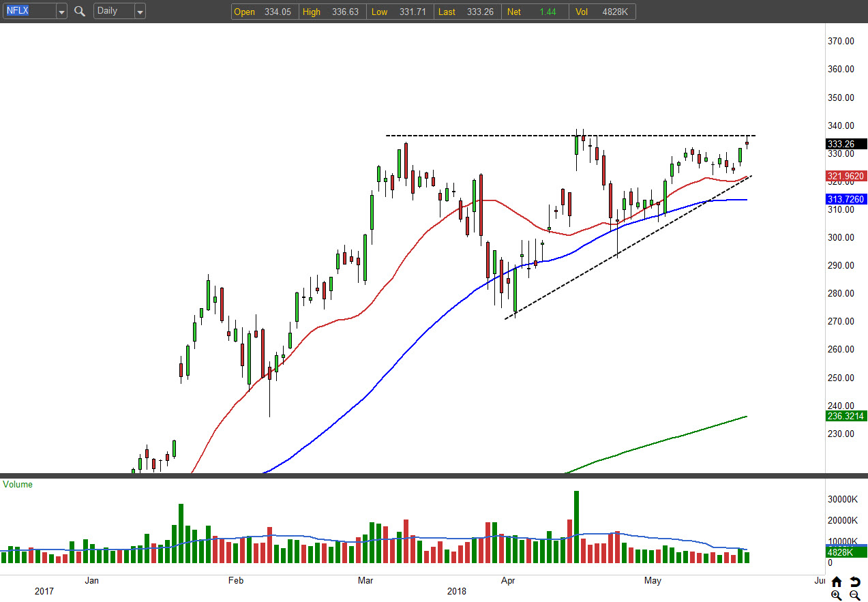Screen dimensions: 868x602
Task: Click the Mar date axis label
Action: click(x=365, y=581)
